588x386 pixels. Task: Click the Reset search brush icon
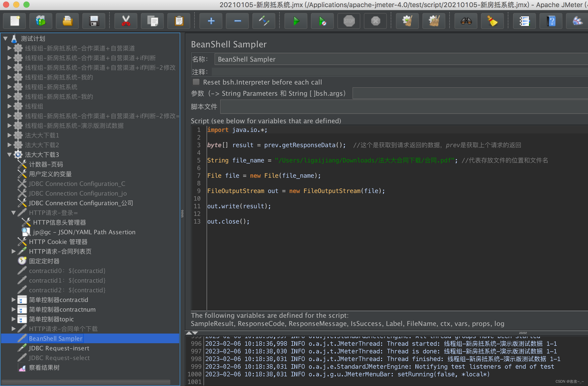pyautogui.click(x=493, y=21)
